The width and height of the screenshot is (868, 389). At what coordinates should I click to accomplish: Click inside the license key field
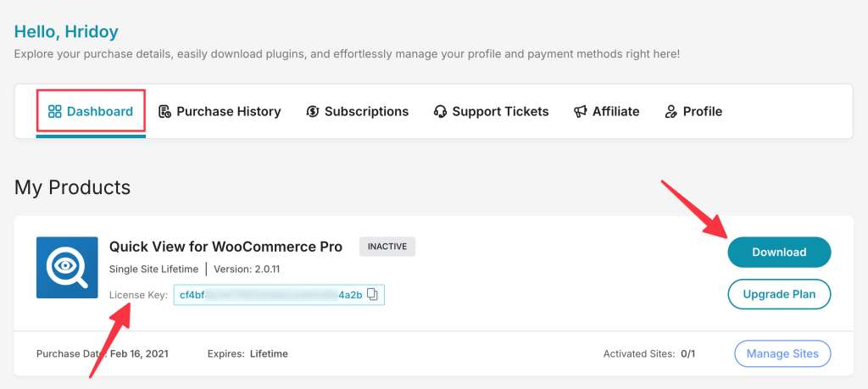point(270,295)
